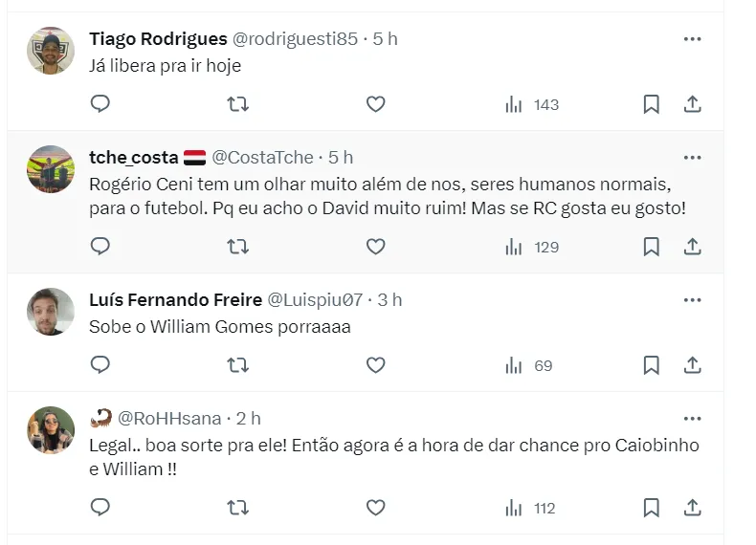Image resolution: width=756 pixels, height=545 pixels.
Task: View analytics showing 112 views
Action: pos(531,508)
